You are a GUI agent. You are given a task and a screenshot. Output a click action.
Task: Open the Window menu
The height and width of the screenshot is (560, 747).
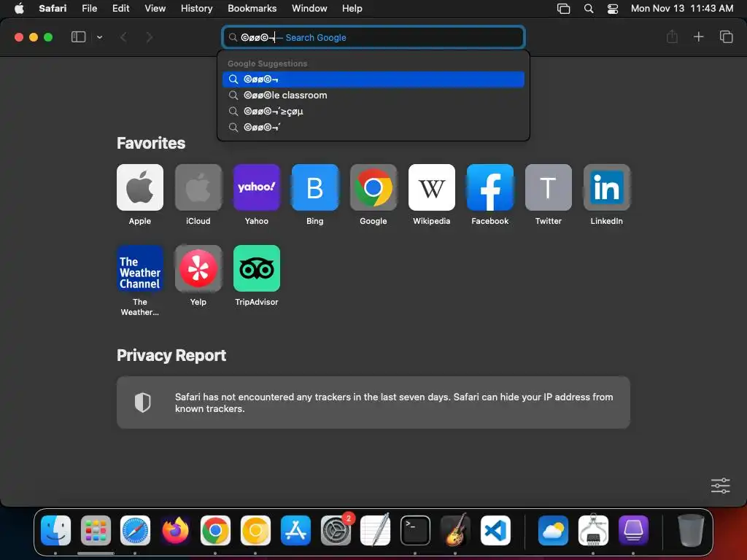tap(309, 8)
